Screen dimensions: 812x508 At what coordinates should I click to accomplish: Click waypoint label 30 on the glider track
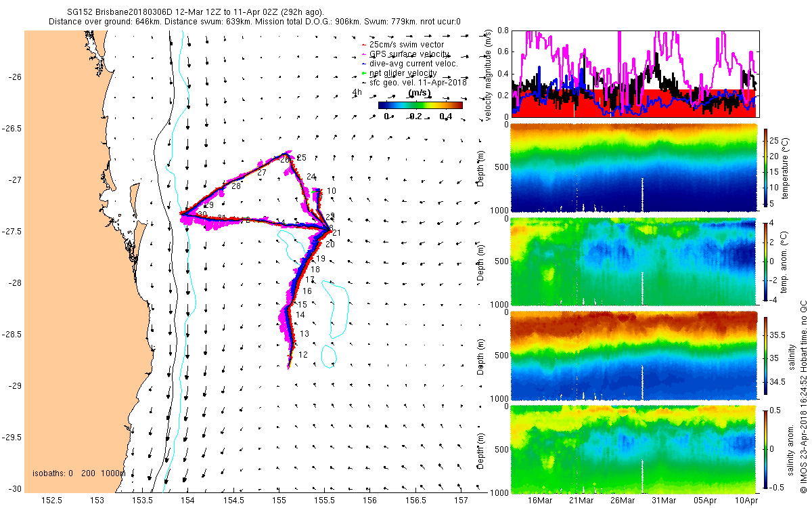pyautogui.click(x=202, y=215)
